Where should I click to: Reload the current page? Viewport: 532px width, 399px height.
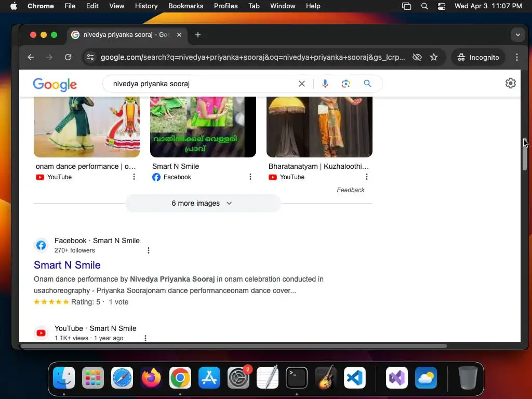[x=68, y=57]
